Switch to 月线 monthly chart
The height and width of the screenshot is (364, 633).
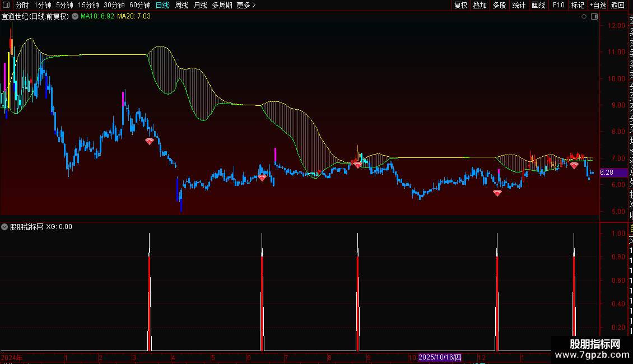pos(200,5)
